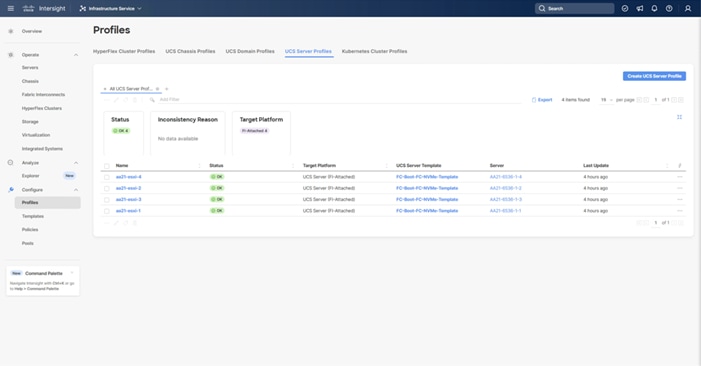Open server link AA21-6536-1-4
Viewport: 701px width, 366px height.
point(506,177)
